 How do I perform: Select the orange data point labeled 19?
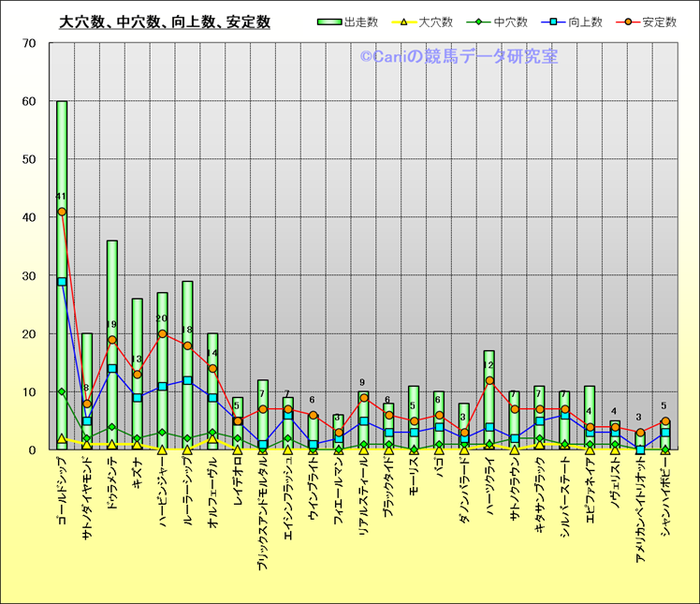pos(112,340)
